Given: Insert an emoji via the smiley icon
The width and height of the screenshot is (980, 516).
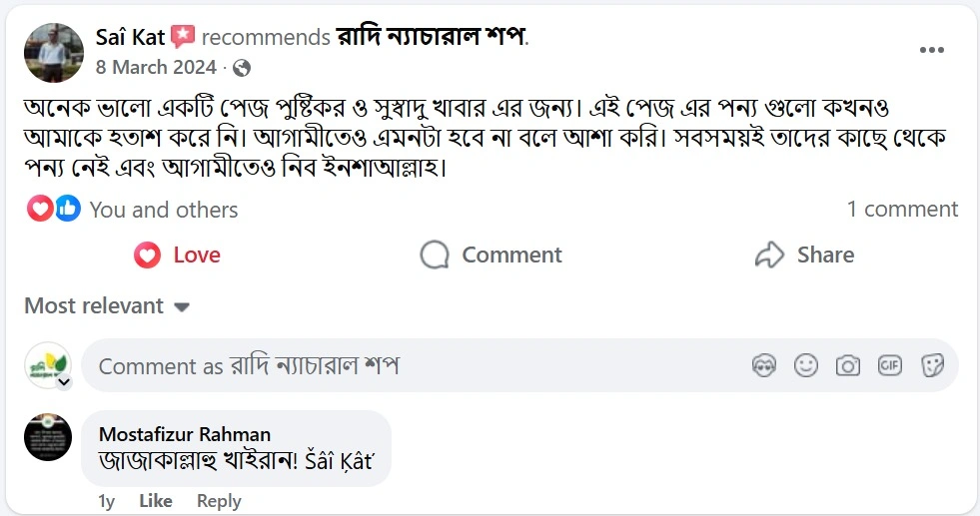Looking at the screenshot, I should point(806,366).
